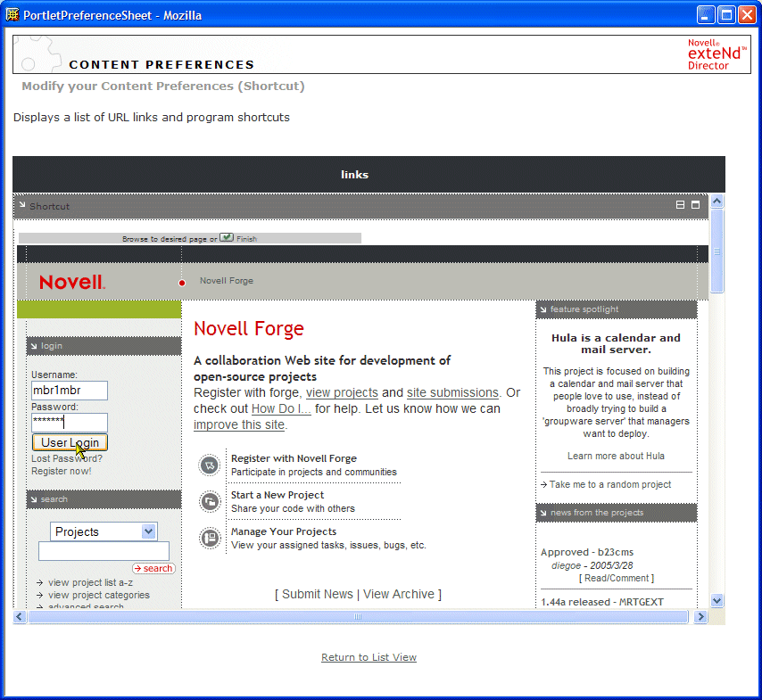Click the Shortcut portlet arrow icon
The image size is (762, 700).
(x=22, y=205)
